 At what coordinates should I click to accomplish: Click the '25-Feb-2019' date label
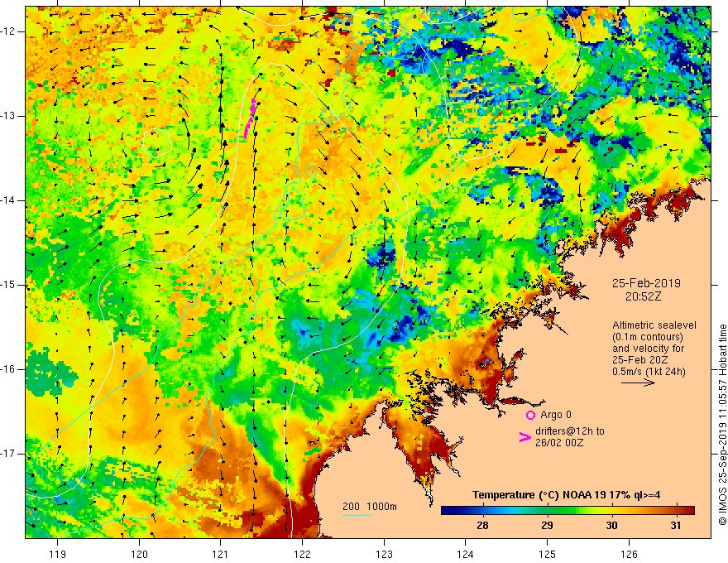(x=646, y=283)
